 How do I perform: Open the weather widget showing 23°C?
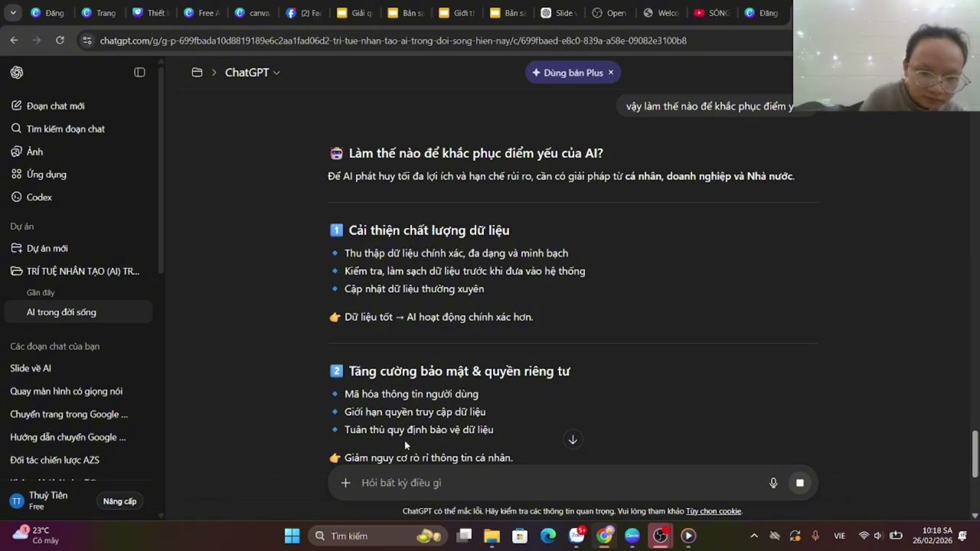(x=35, y=535)
